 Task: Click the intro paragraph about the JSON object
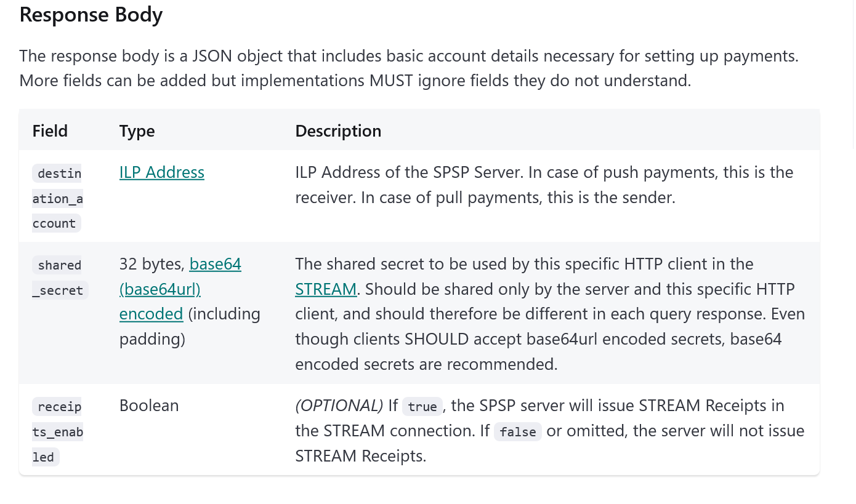409,68
